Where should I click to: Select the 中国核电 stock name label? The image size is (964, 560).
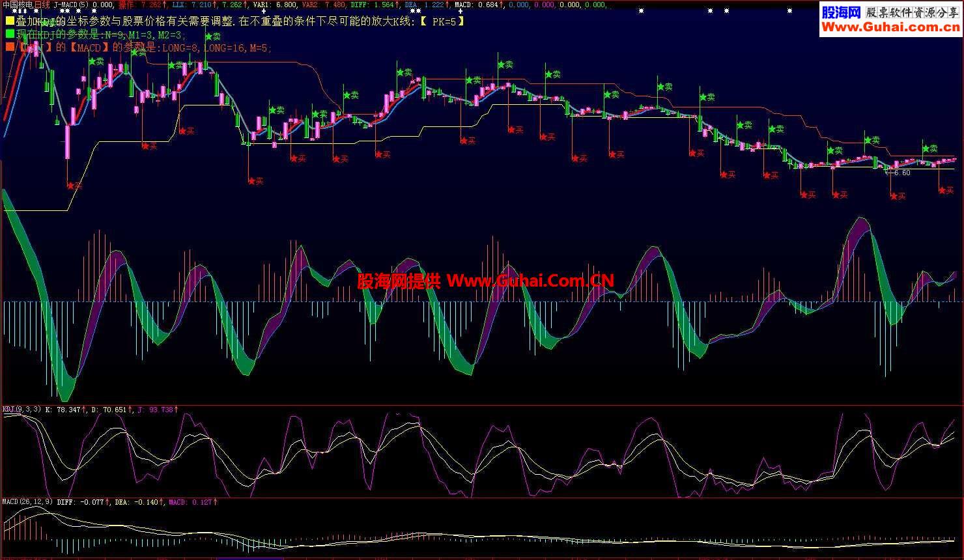point(17,5)
